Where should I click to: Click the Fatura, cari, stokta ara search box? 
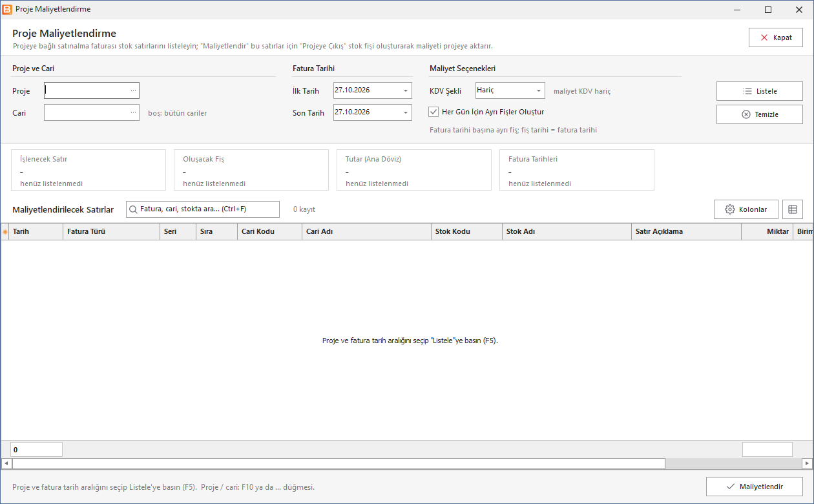click(x=203, y=209)
